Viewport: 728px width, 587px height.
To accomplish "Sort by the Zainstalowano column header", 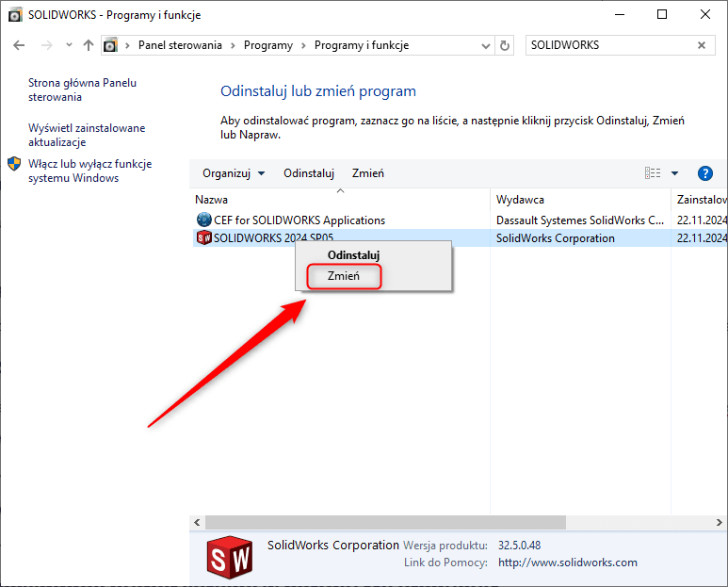I will [x=702, y=200].
